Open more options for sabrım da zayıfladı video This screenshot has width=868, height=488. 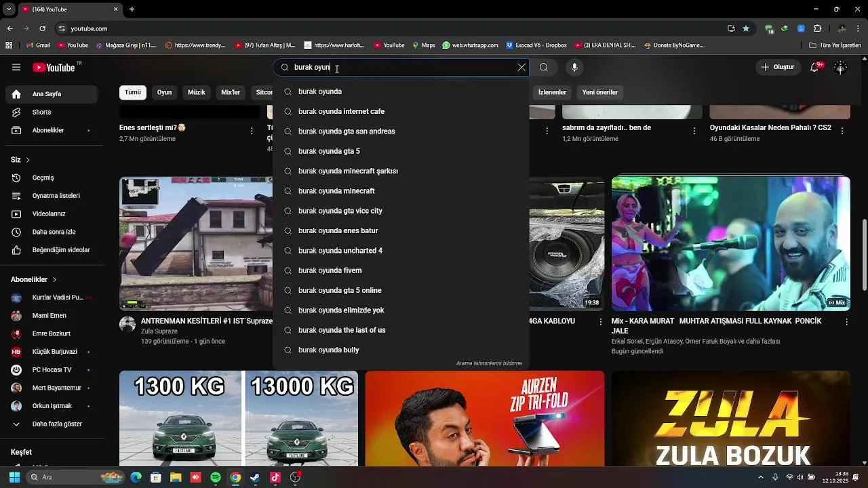tap(694, 131)
